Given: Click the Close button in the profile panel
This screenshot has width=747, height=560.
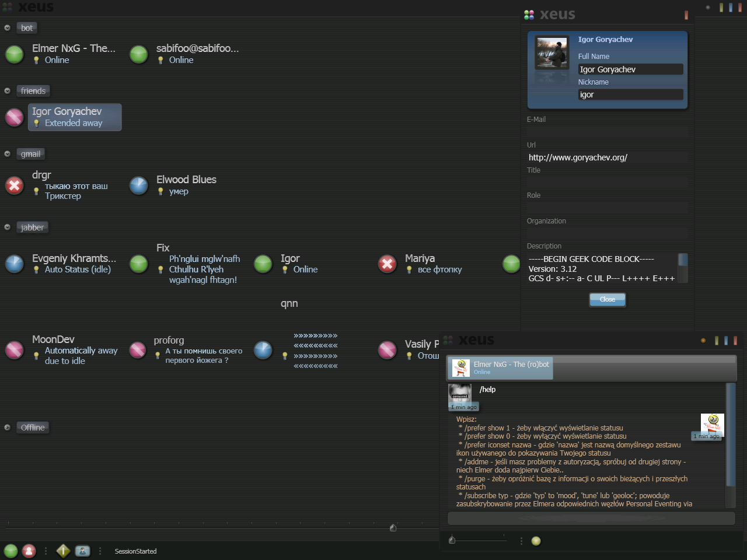Looking at the screenshot, I should (x=607, y=299).
